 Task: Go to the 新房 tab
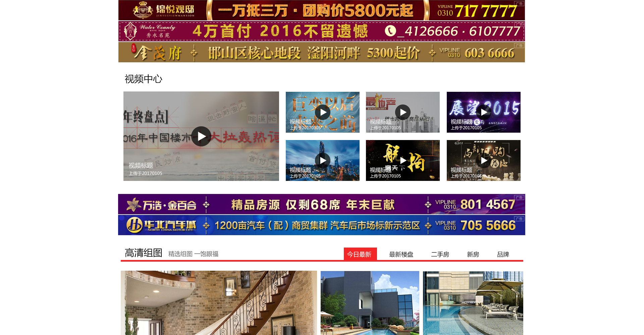tap(473, 254)
